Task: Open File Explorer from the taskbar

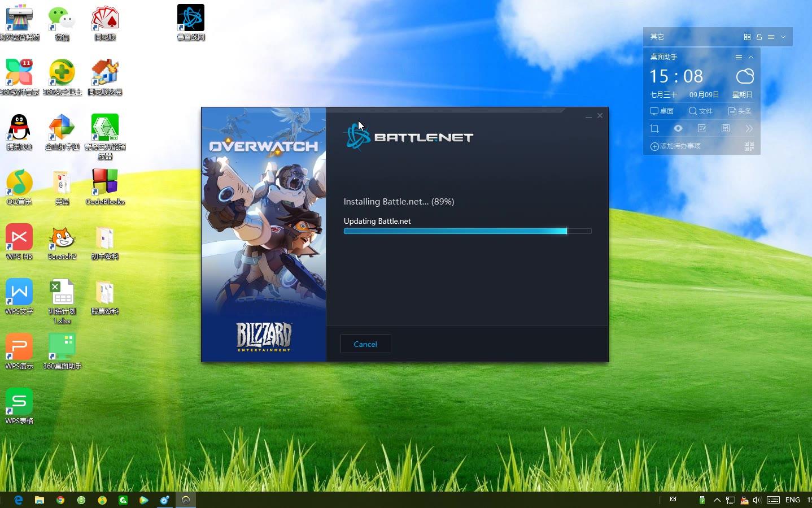Action: (x=40, y=500)
